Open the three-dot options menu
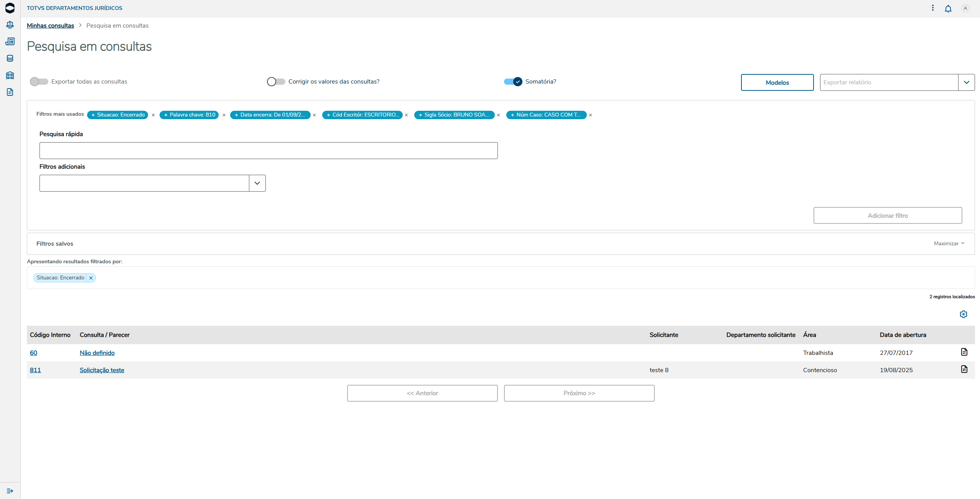Viewport: 980px width, 499px height. pyautogui.click(x=932, y=8)
